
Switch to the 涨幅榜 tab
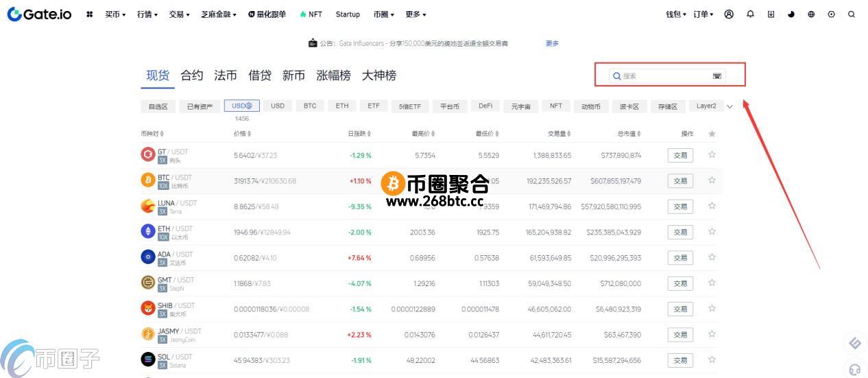(333, 75)
